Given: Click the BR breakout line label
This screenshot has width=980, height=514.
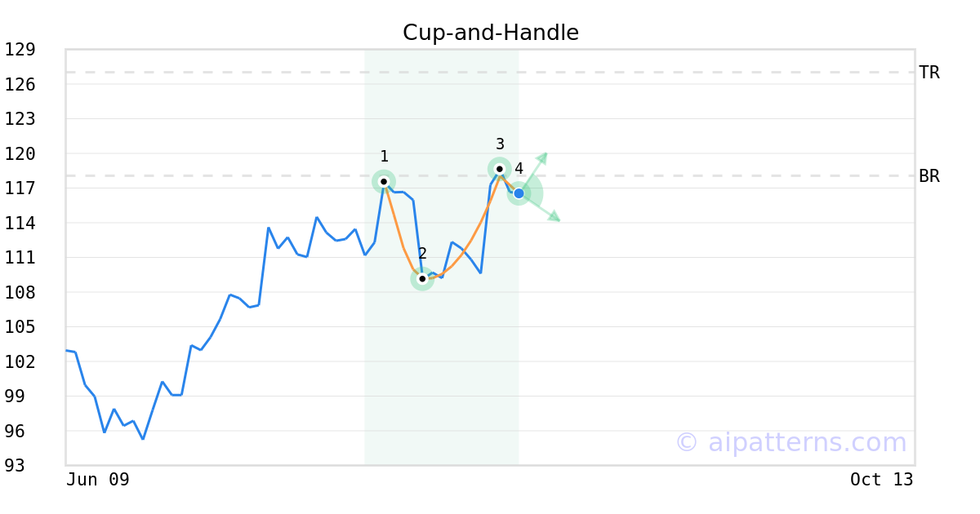Looking at the screenshot, I should pyautogui.click(x=929, y=176).
